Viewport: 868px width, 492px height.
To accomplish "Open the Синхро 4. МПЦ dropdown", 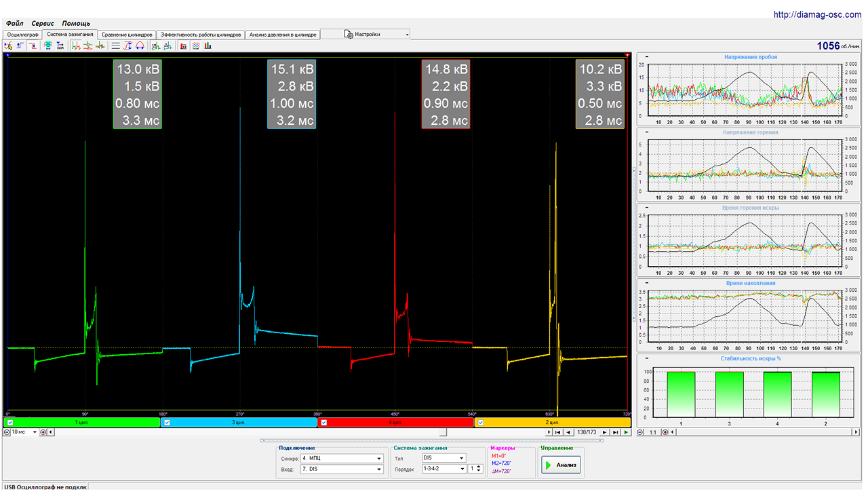I will pos(342,458).
